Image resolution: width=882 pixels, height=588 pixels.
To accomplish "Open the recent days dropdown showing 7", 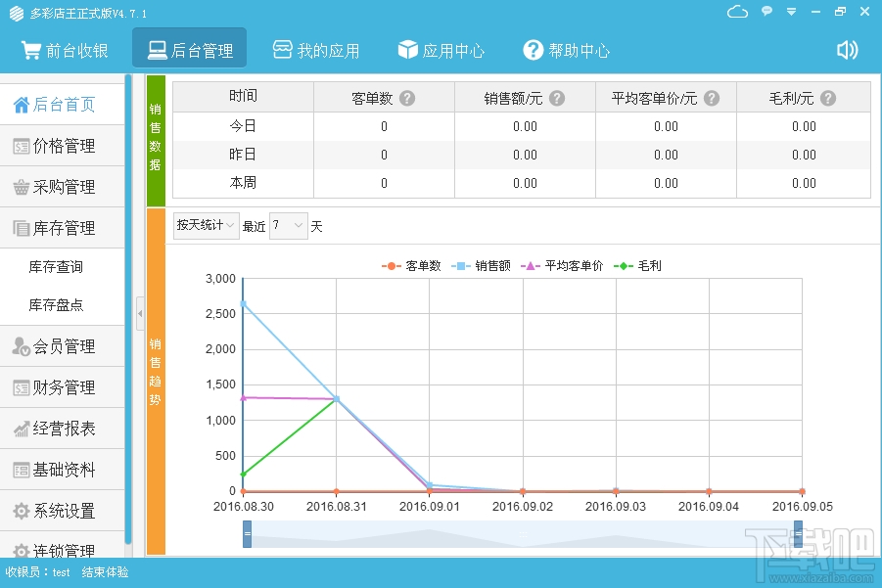I will (289, 225).
